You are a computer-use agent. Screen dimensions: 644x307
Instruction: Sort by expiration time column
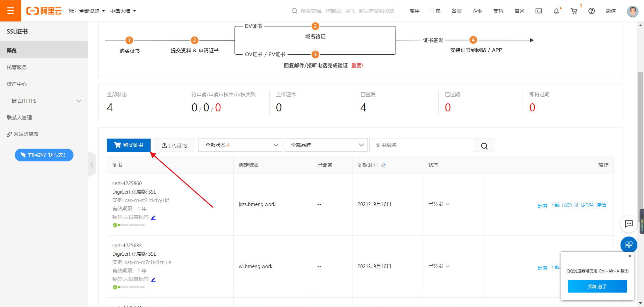[x=383, y=165]
